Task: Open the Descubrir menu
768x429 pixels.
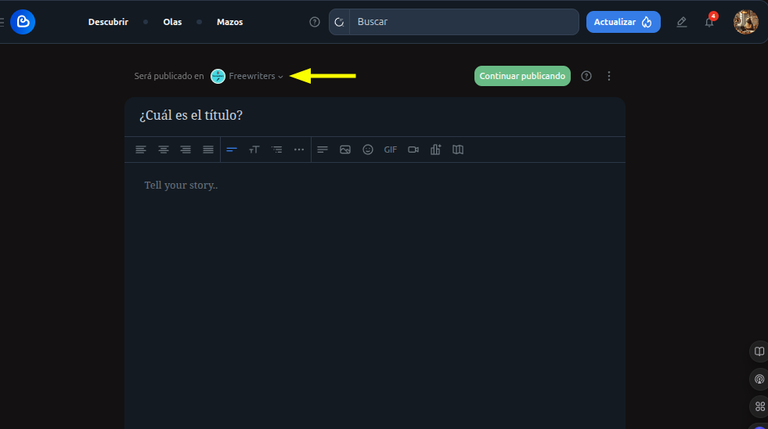Action: [108, 22]
